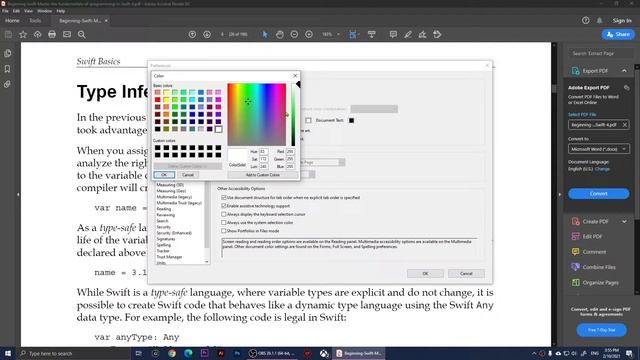Open the Edit menu
This screenshot has height=360, width=640.
pyautogui.click(x=16, y=11)
